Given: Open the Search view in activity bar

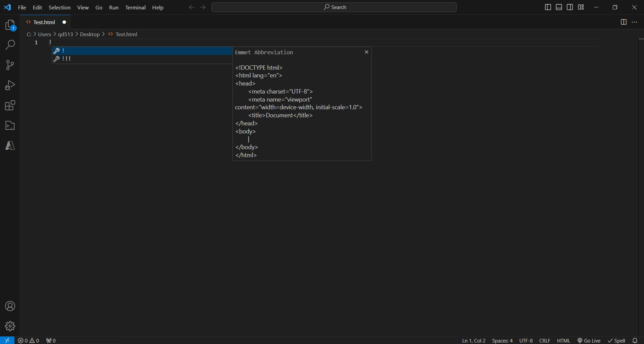Looking at the screenshot, I should point(10,45).
